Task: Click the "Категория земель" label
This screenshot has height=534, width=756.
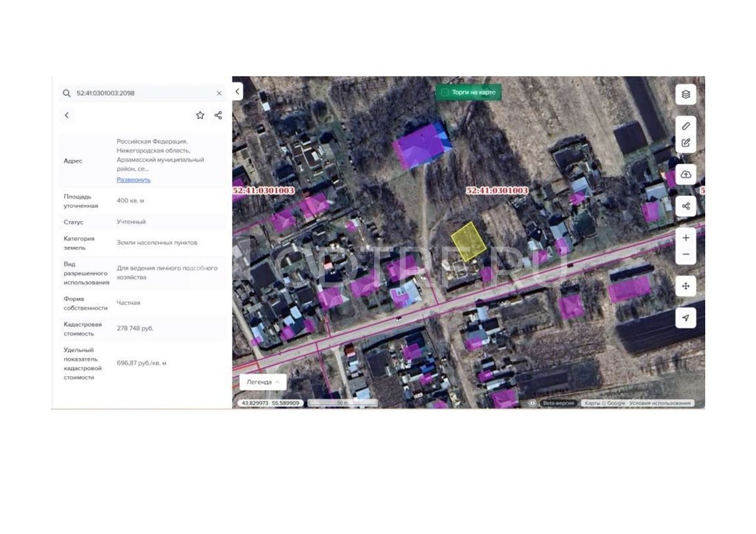Action: 79,243
